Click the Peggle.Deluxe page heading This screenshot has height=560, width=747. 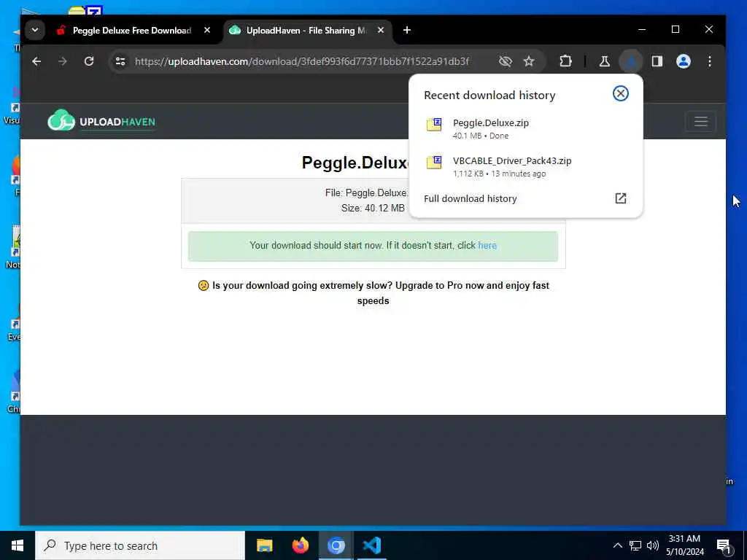(x=355, y=163)
